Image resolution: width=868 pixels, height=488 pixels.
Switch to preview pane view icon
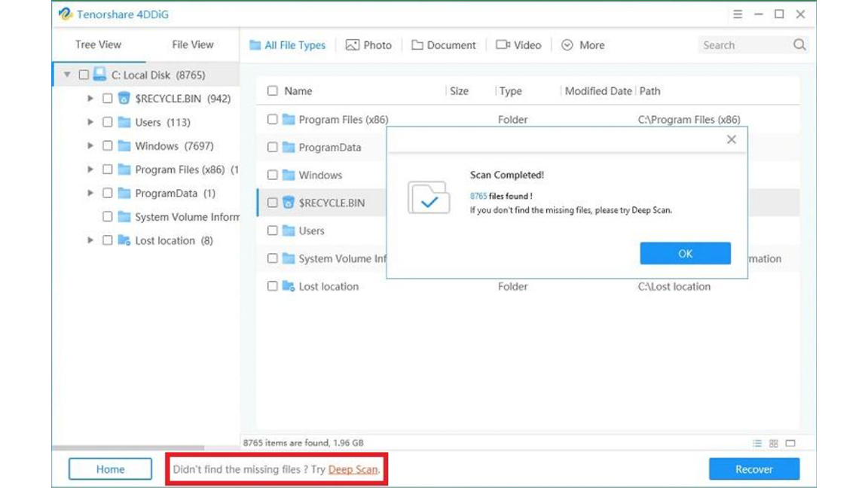790,443
